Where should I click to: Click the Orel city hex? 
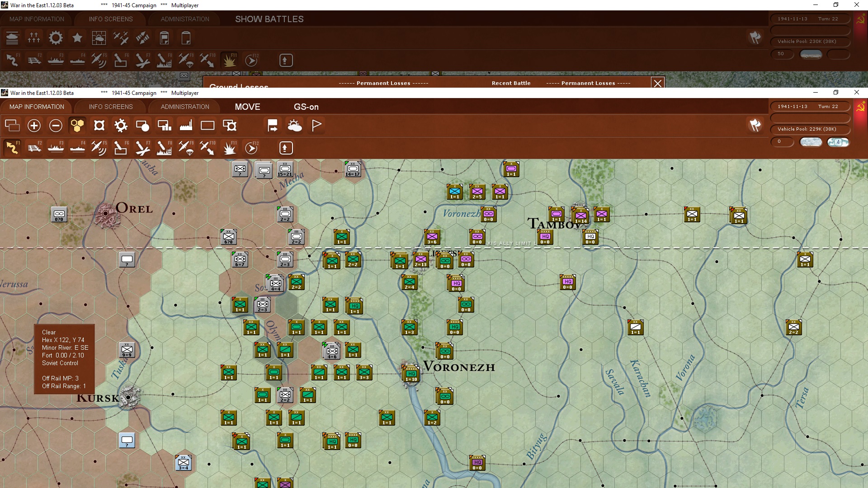(x=106, y=213)
